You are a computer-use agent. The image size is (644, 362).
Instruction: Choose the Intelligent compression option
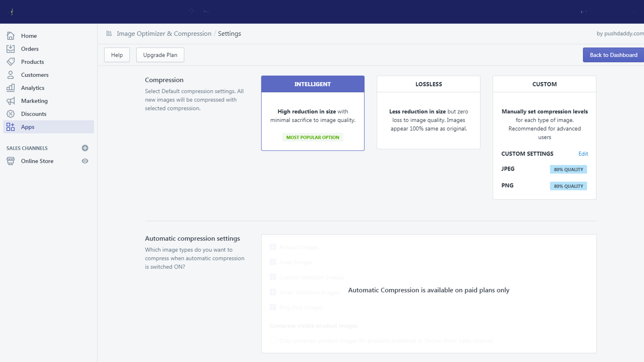point(313,113)
